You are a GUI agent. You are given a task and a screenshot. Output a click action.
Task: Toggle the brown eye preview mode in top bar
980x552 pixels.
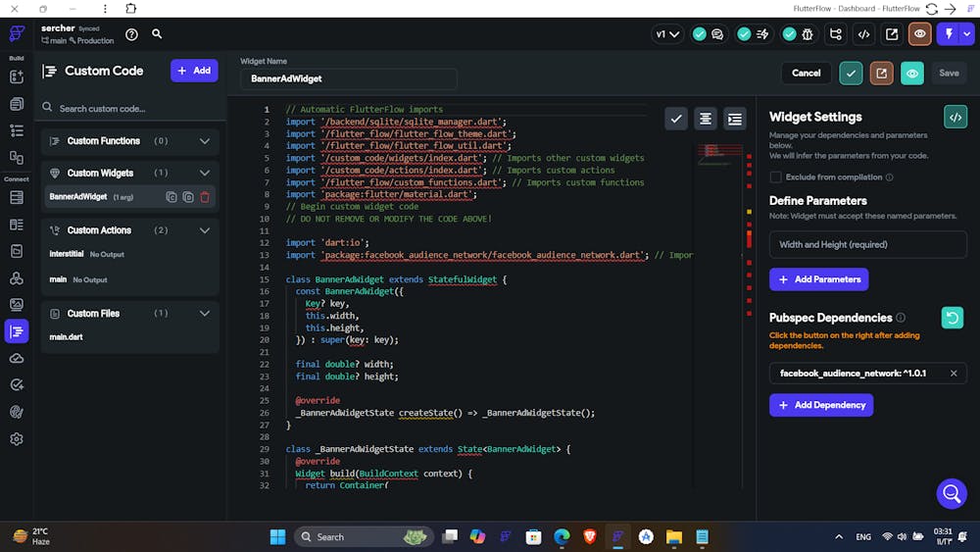pyautogui.click(x=919, y=34)
